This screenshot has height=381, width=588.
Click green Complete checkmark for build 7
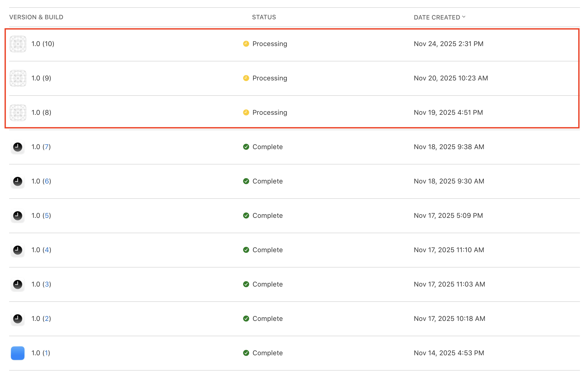(246, 147)
